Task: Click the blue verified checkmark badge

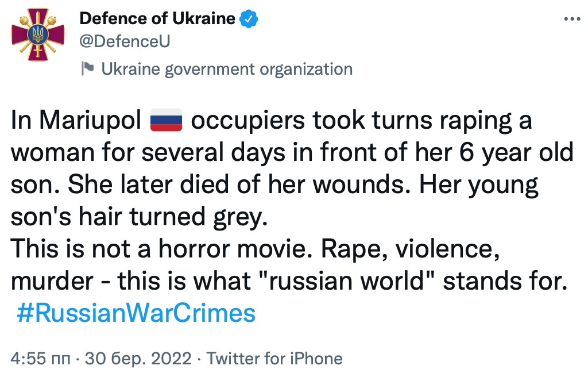Action: pos(249,19)
